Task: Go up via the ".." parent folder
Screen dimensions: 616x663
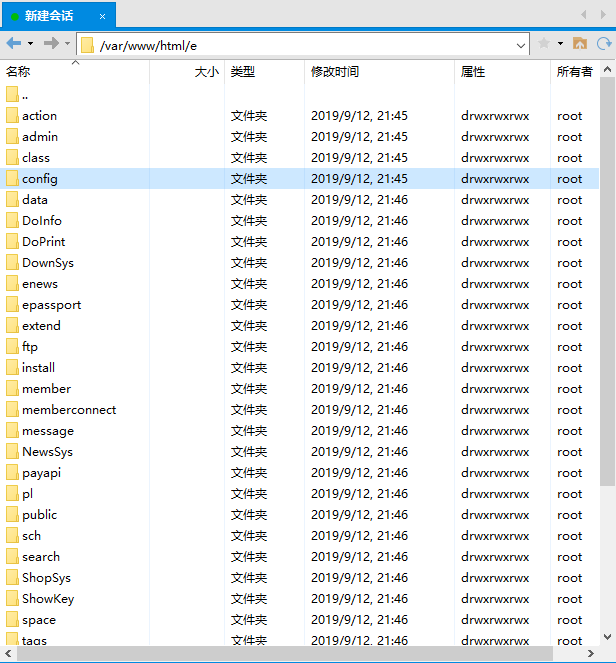Action: coord(24,95)
